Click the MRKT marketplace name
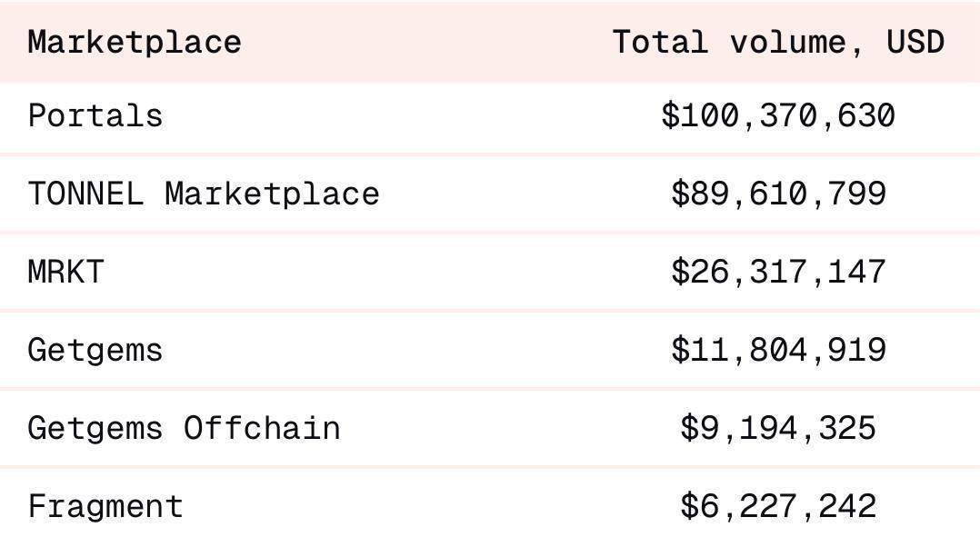 (x=66, y=272)
